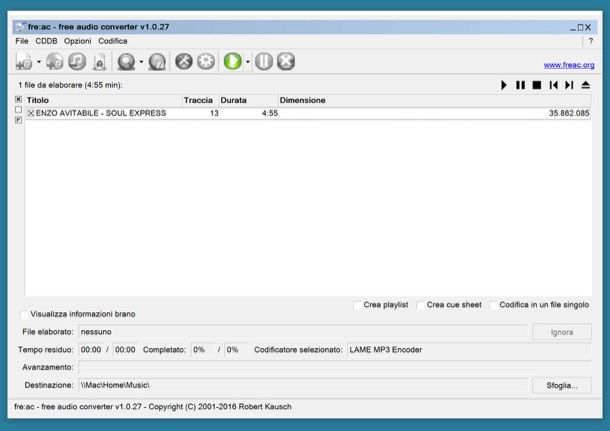The image size is (610, 431).
Task: Open the Codifica menu
Action: coord(113,41)
